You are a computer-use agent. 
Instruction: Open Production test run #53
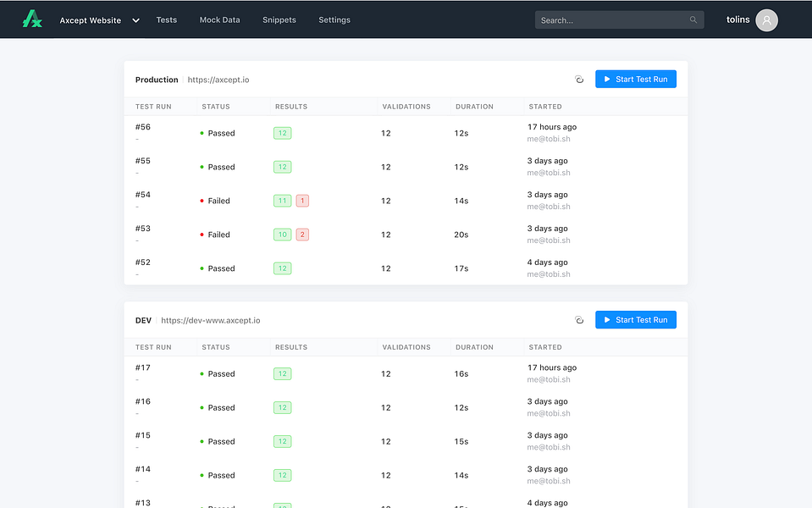[143, 229]
